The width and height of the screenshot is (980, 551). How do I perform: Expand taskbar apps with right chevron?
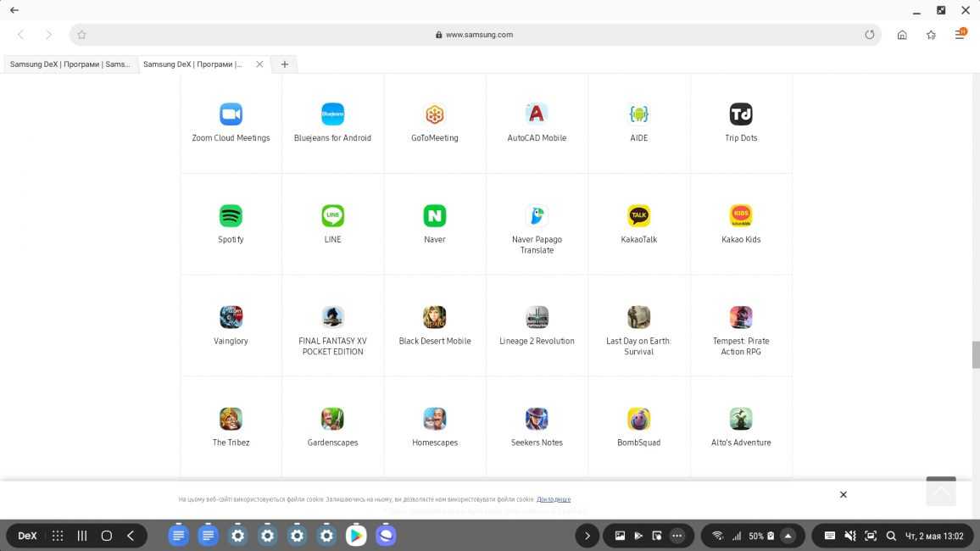click(587, 536)
